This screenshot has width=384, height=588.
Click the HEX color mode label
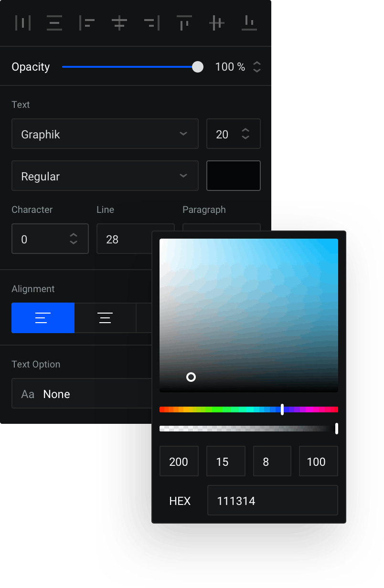coord(180,501)
